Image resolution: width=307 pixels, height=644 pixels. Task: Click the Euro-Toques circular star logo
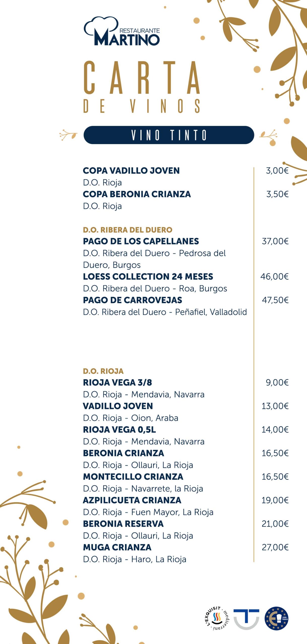coord(276,618)
